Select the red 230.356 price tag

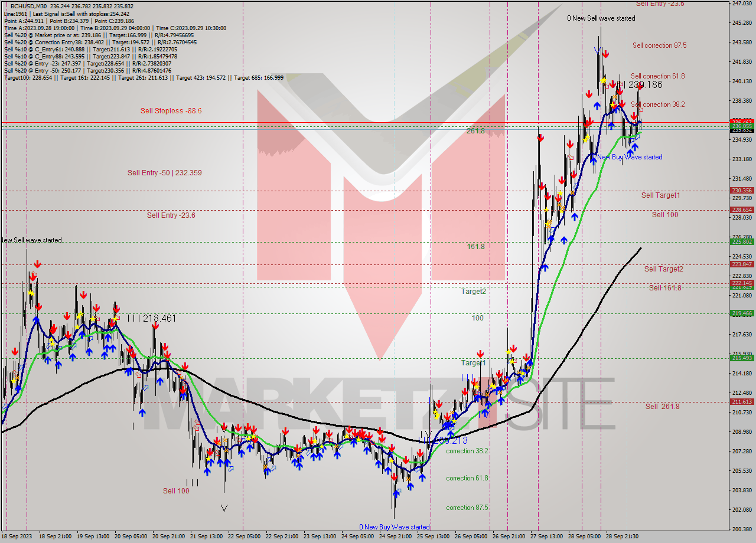pos(742,191)
